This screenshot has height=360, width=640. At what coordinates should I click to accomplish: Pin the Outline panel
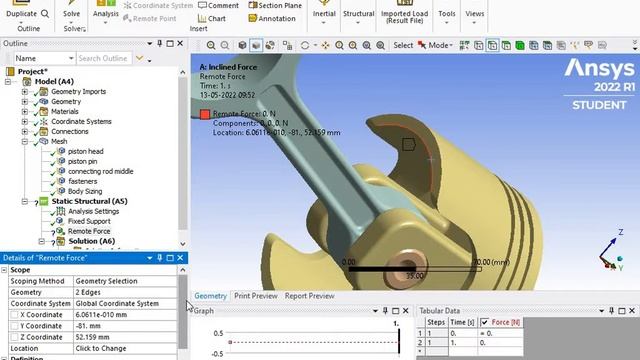coord(160,43)
